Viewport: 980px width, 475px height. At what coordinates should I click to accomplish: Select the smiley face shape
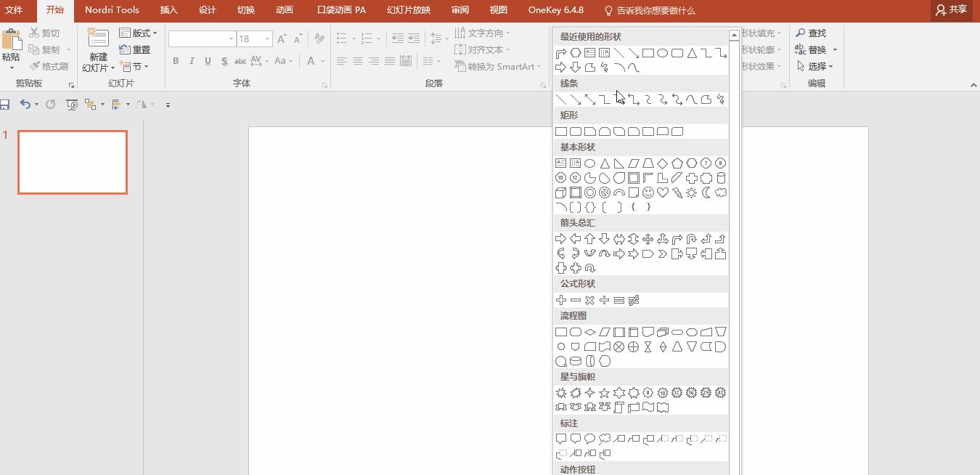point(648,192)
